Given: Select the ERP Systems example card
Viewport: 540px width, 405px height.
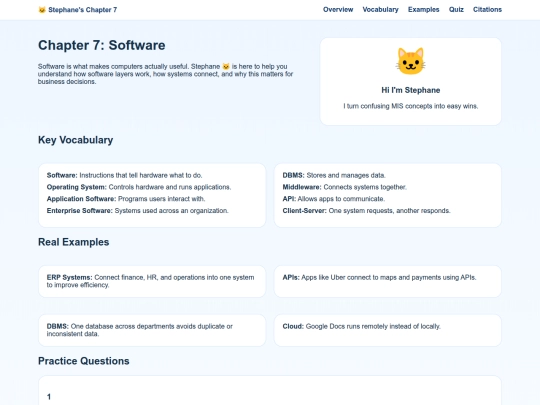Looking at the screenshot, I should click(x=152, y=281).
